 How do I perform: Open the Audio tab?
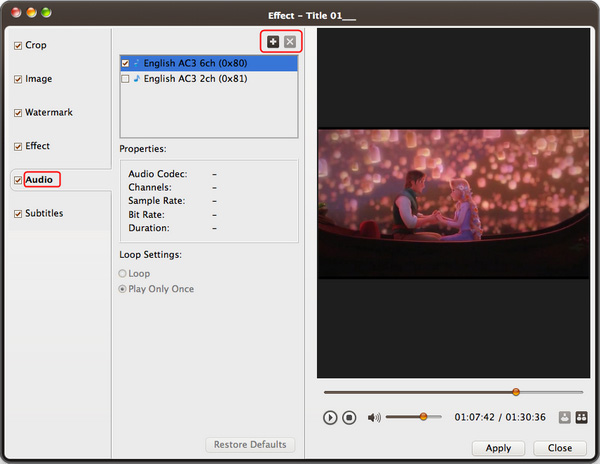pyautogui.click(x=39, y=180)
